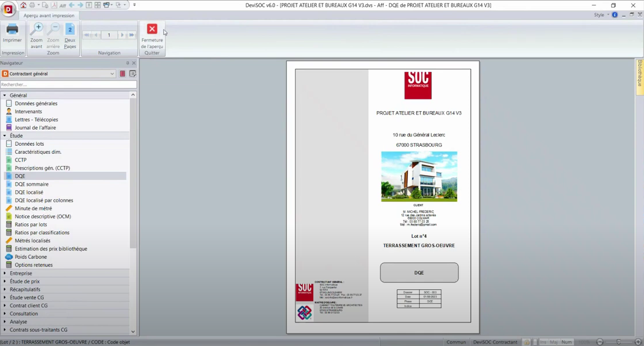Click the Rechercher search field

tap(68, 84)
